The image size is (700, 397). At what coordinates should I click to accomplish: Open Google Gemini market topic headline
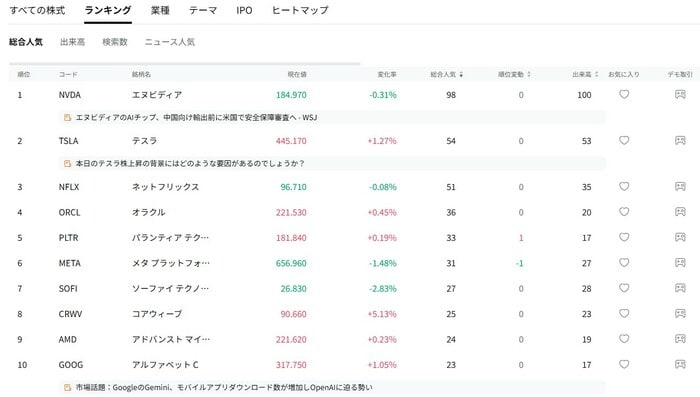[224, 387]
